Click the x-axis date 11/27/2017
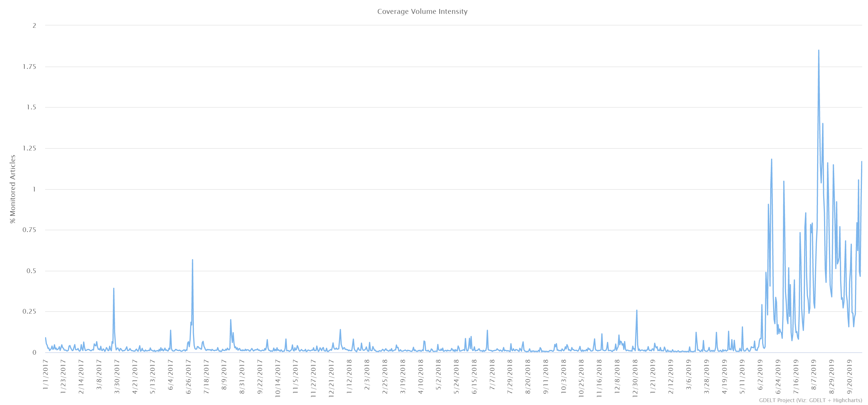This screenshot has width=868, height=405. click(314, 378)
